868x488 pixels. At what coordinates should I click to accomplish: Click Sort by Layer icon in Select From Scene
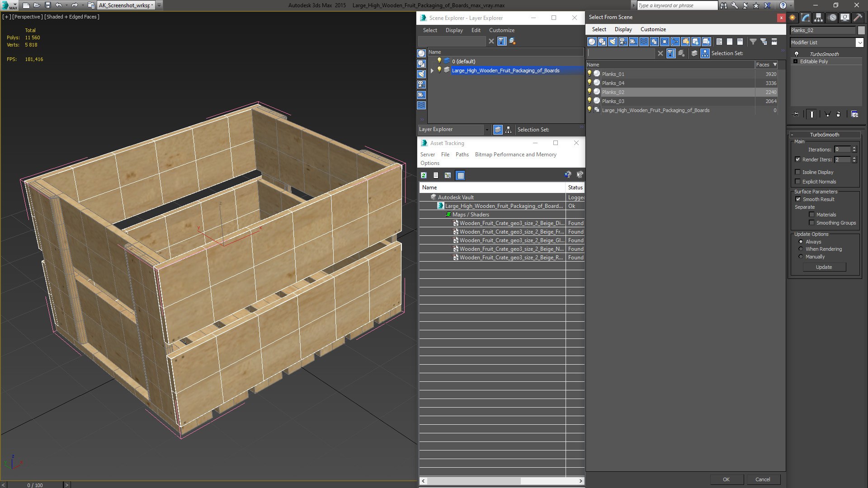coord(694,53)
